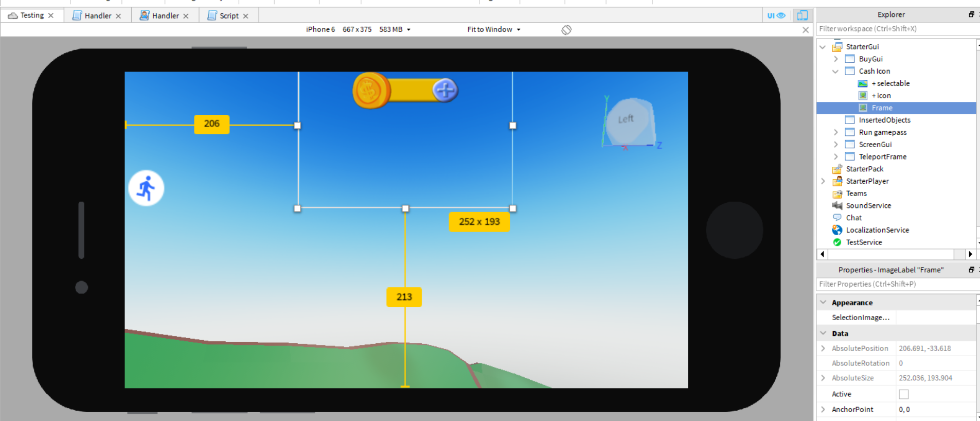The image size is (980, 421).
Task: Click the TestService green checkmark icon
Action: (838, 242)
